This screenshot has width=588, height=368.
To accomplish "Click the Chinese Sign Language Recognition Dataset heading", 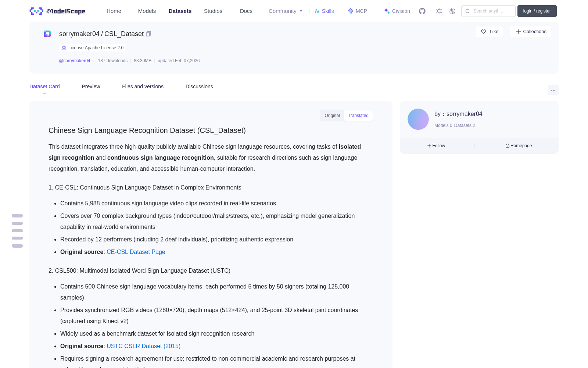I will [147, 130].
